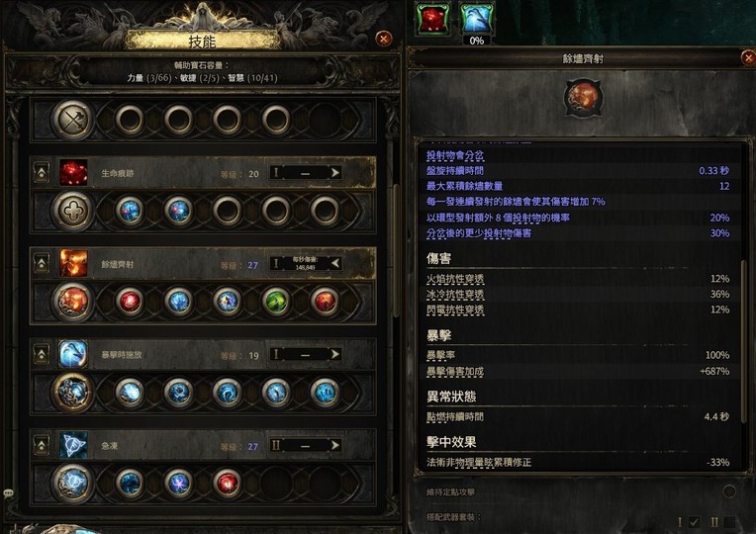
Task: Click the 投射物會分岔 keyword link
Action: (x=454, y=155)
